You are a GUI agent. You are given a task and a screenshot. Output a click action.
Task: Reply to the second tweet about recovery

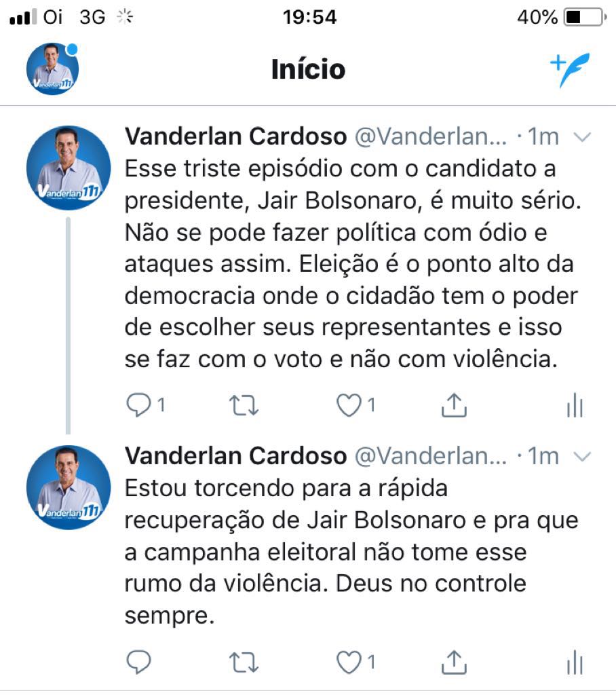pyautogui.click(x=139, y=662)
